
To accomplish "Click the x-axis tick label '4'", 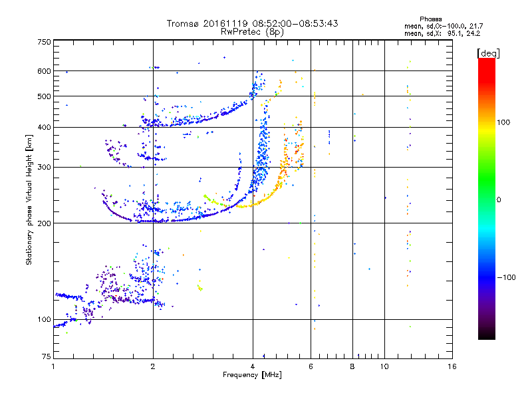I will pyautogui.click(x=253, y=366).
